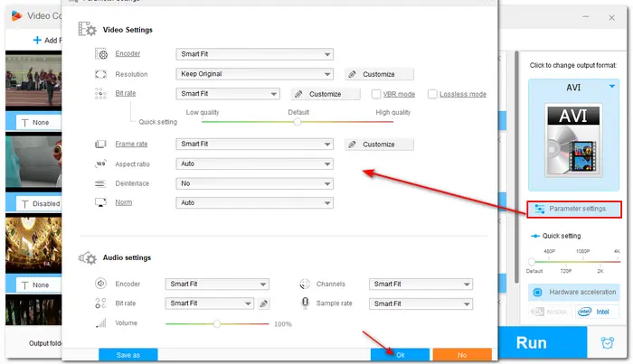Click the Parameter settings sliders icon
The height and width of the screenshot is (364, 633).
[x=540, y=209]
